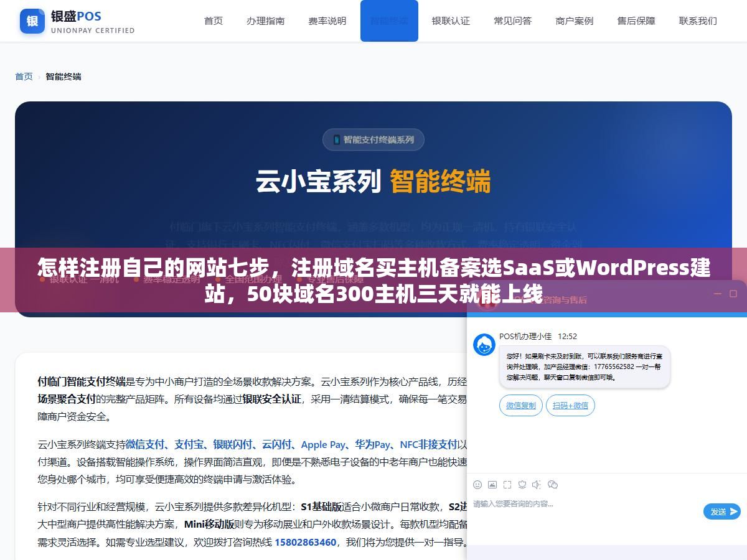747x560 pixels.
Task: Click the send-image icon in the chat toolbar
Action: tap(492, 485)
